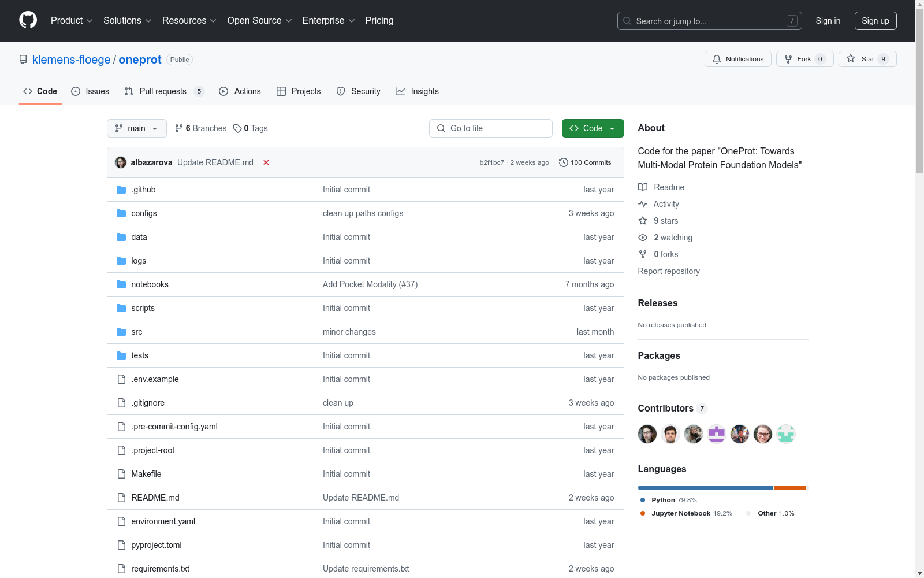Open the teal identicon contributor avatar

(786, 434)
